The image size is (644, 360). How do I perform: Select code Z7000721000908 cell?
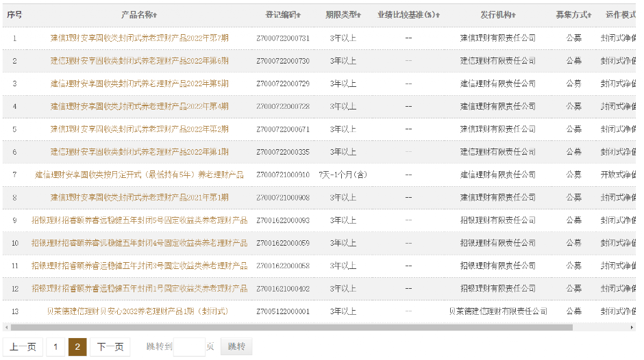pos(283,197)
